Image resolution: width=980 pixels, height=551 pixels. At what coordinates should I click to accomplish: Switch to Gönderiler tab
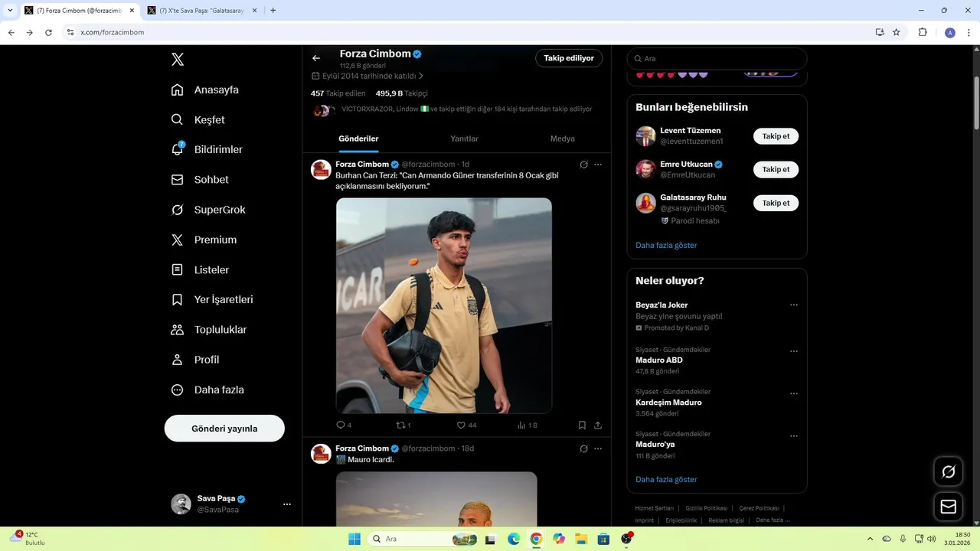click(358, 139)
